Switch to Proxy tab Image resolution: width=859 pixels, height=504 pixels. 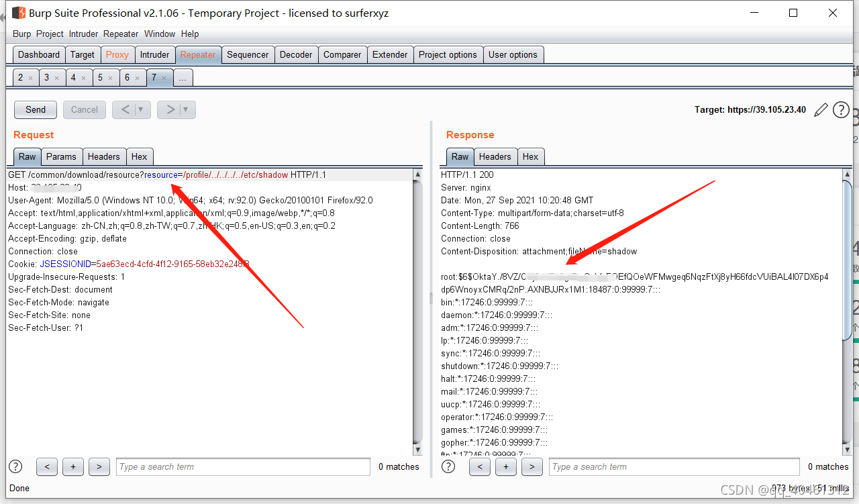[117, 55]
